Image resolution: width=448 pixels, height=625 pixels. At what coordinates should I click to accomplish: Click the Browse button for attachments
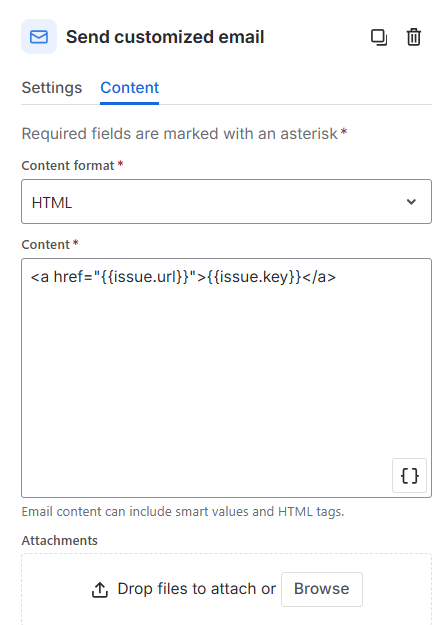pyautogui.click(x=322, y=589)
